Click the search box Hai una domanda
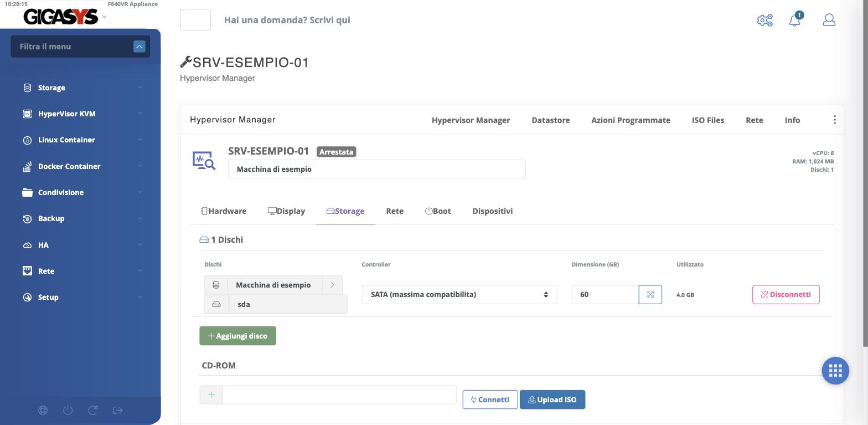The image size is (868, 425). (x=287, y=20)
